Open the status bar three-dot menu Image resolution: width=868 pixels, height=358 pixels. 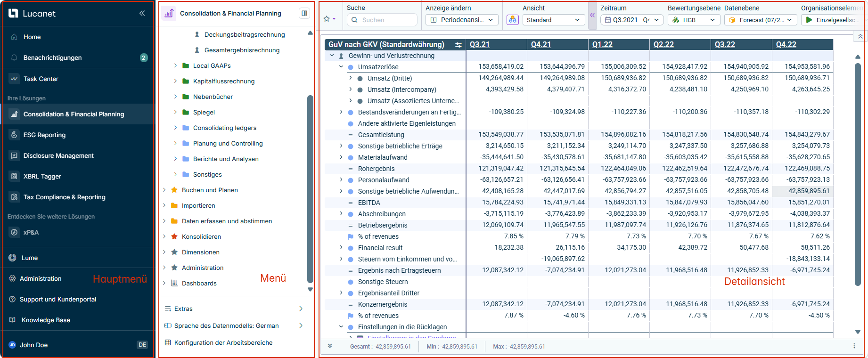tap(854, 346)
